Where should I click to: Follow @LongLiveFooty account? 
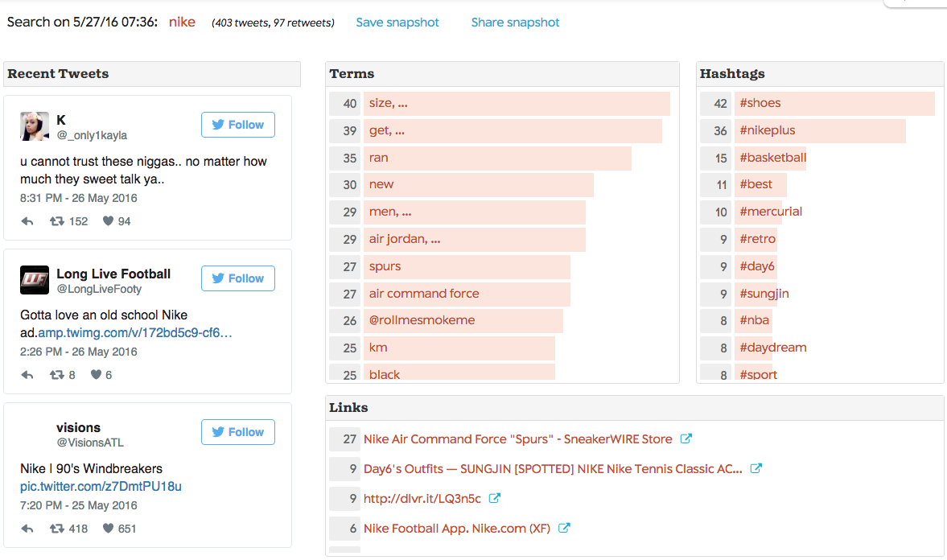tap(238, 278)
